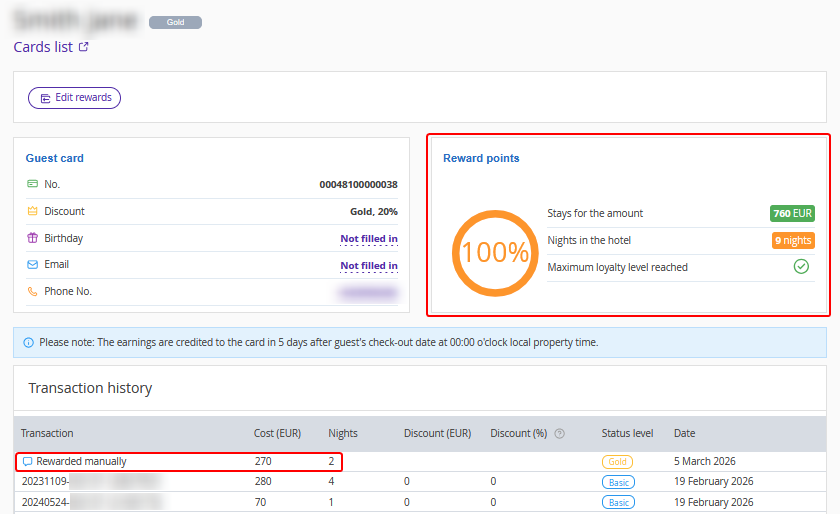Click the Phone No. handset icon
Viewport: 840px width, 514px height.
(32, 292)
